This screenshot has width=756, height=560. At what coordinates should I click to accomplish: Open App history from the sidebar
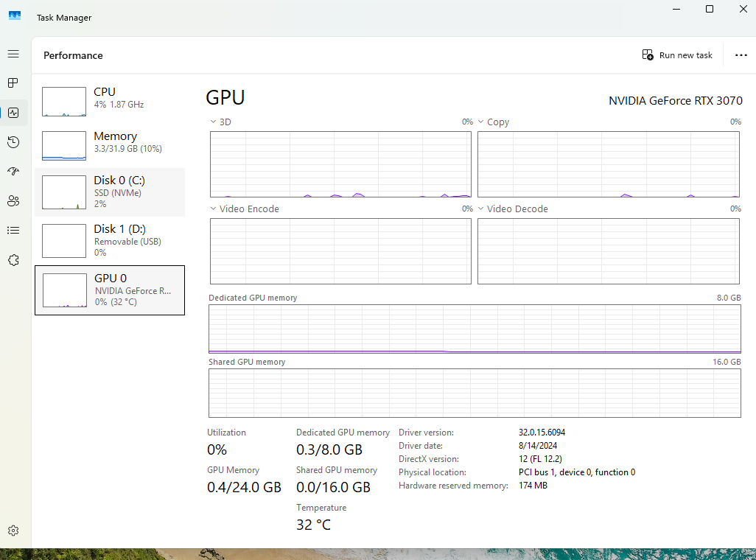coord(13,142)
